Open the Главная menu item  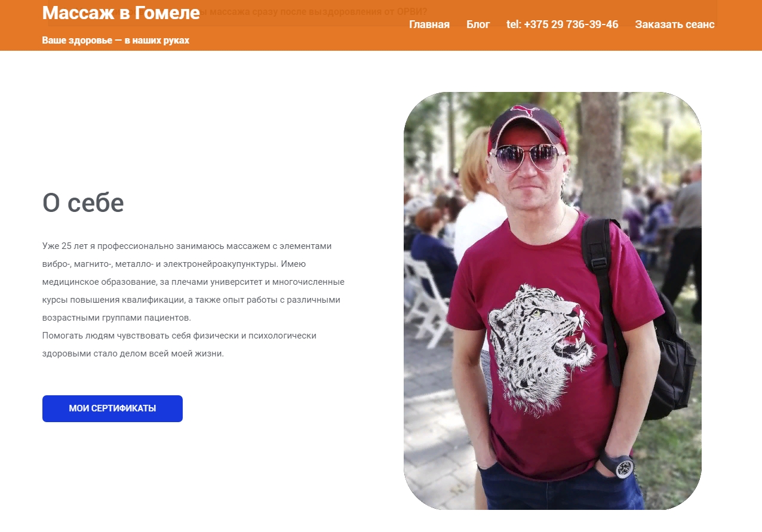point(429,24)
